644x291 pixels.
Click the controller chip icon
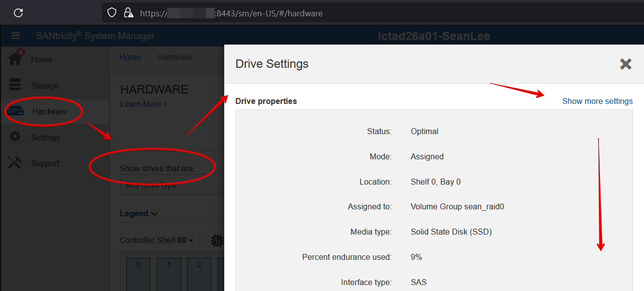(x=217, y=241)
